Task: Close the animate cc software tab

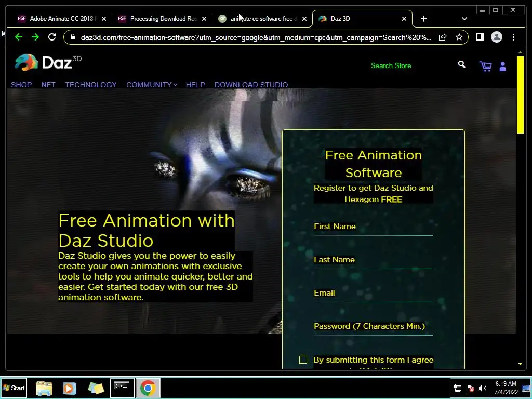Action: click(304, 19)
